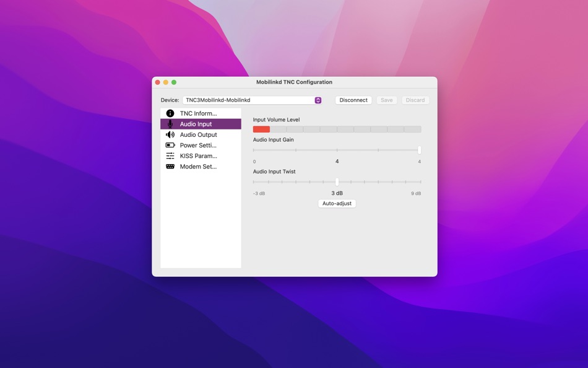The width and height of the screenshot is (588, 368).
Task: Switch to Audio Output settings
Action: tap(198, 134)
